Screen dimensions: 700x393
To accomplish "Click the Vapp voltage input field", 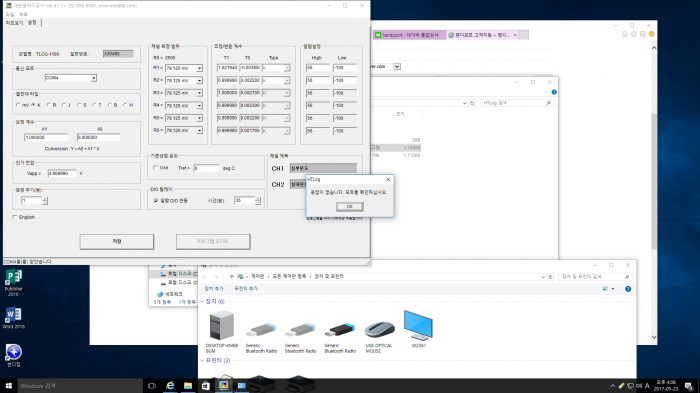I will pos(62,173).
